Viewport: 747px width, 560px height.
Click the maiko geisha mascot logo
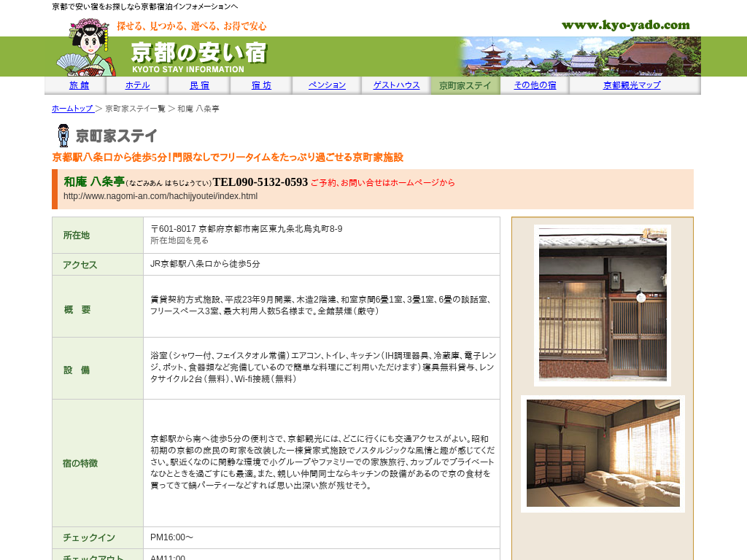[x=86, y=48]
